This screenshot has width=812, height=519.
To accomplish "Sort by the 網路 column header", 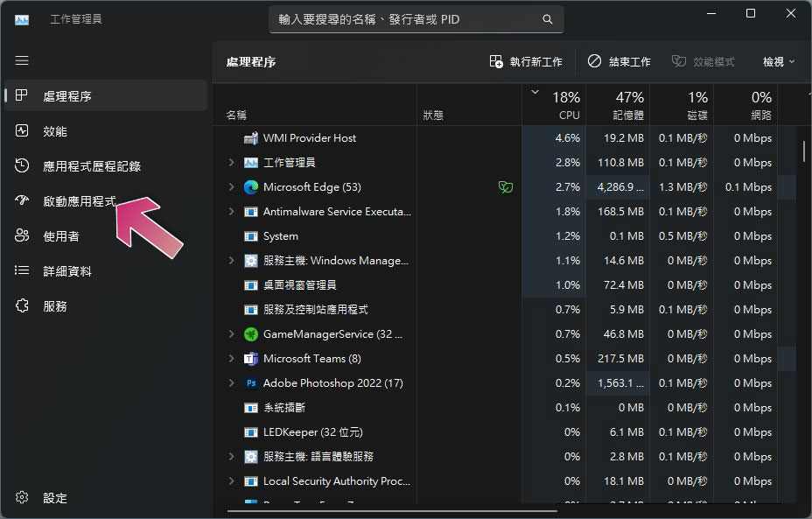I will click(x=745, y=105).
